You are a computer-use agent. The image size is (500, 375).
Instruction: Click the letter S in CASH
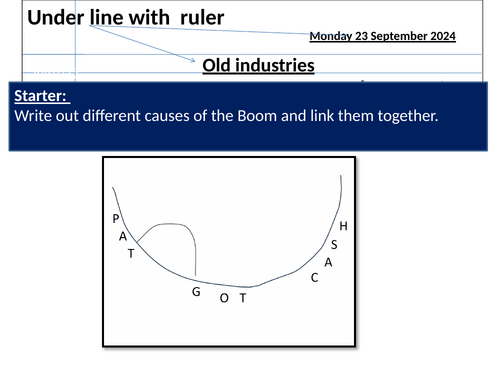334,245
